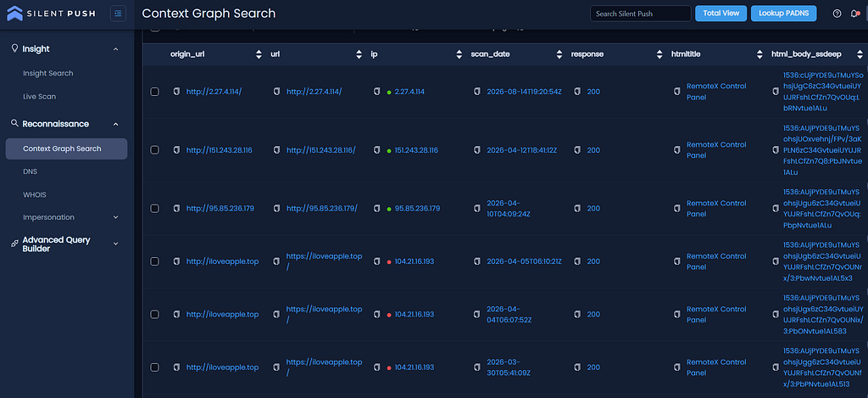The height and width of the screenshot is (398, 868).
Task: Sort by the response column arrows
Action: 659,54
